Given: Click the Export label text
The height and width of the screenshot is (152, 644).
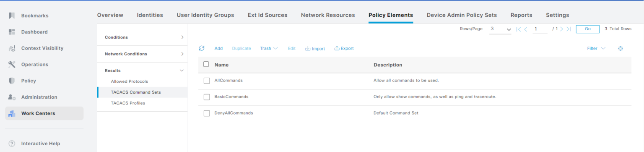Looking at the screenshot, I should point(347,48).
